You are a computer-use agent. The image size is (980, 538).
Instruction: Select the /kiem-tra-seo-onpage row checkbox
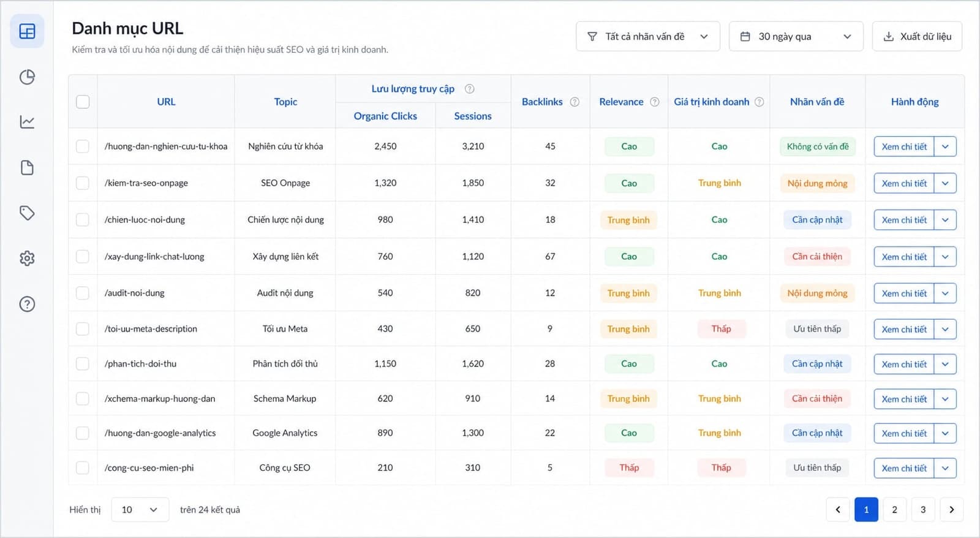point(83,183)
